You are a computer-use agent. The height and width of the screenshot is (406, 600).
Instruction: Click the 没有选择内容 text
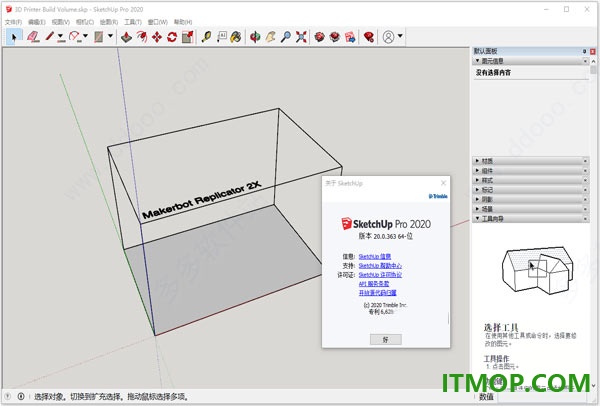click(x=493, y=72)
